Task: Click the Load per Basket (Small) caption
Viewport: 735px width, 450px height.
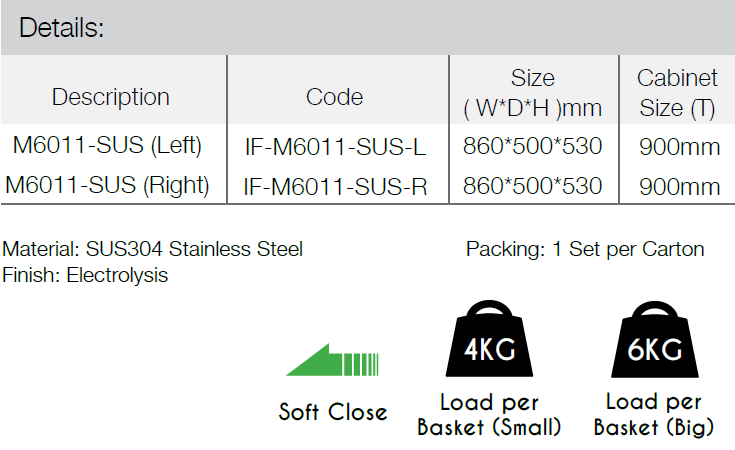Action: [x=489, y=415]
